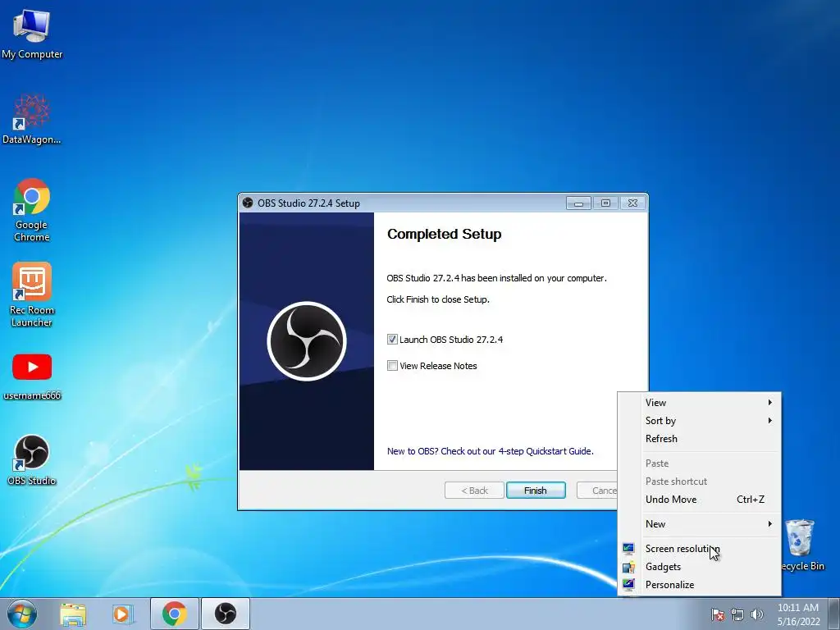Select OBS Studio desktop shortcut
840x630 pixels.
pos(32,459)
